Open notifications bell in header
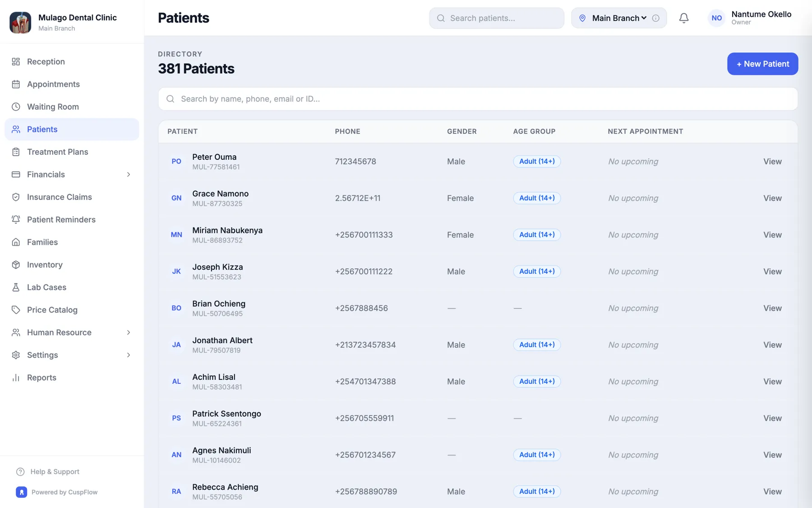 point(684,18)
